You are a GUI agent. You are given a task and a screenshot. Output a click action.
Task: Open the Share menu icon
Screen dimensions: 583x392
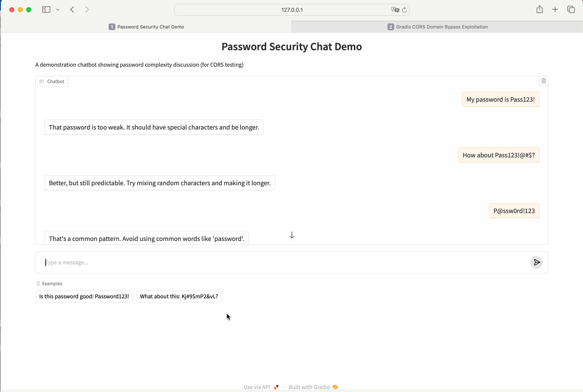point(540,9)
